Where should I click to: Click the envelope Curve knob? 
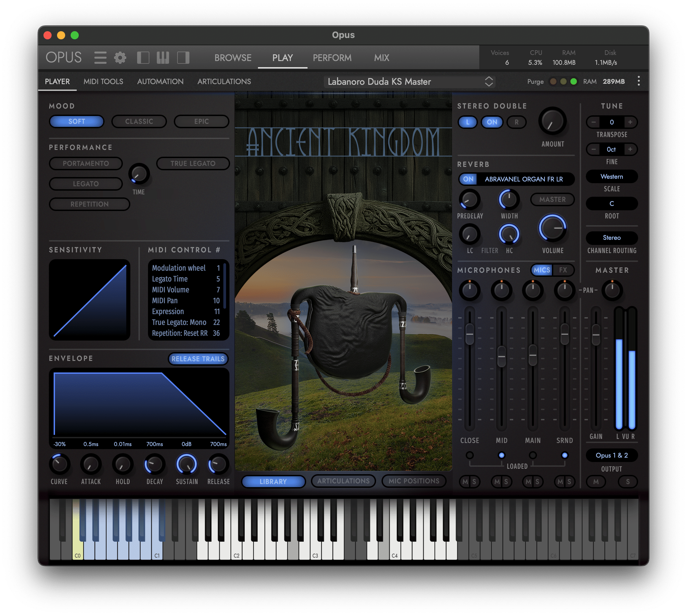(59, 464)
